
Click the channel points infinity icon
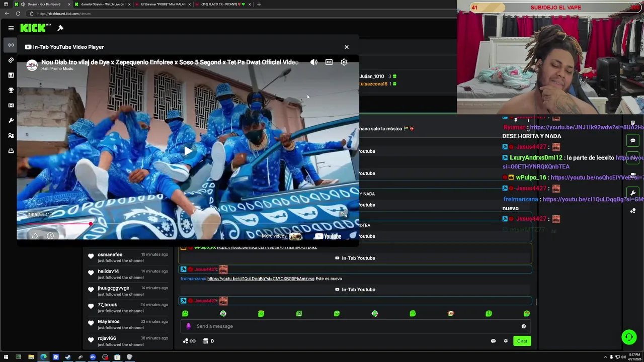pos(189,341)
